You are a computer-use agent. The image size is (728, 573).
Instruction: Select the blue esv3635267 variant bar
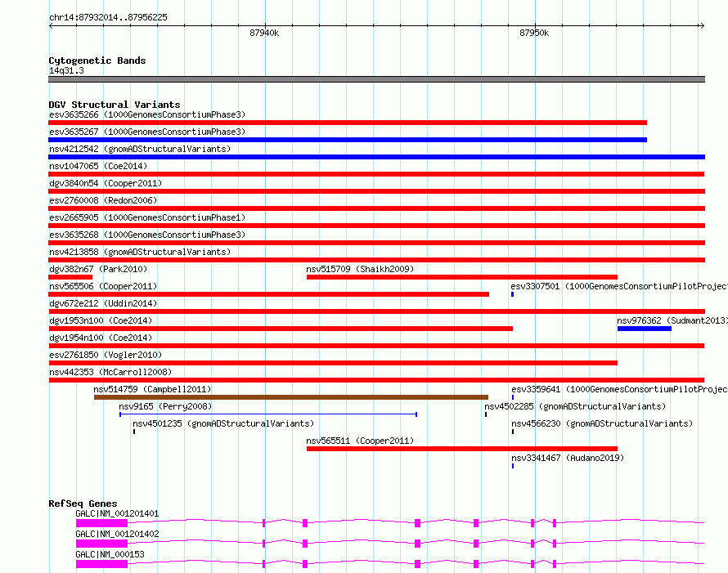348,140
